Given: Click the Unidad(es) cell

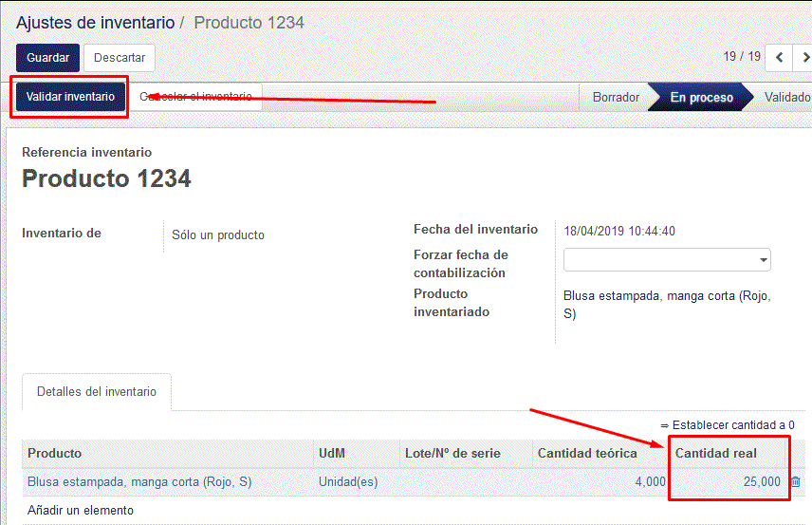Looking at the screenshot, I should [348, 482].
